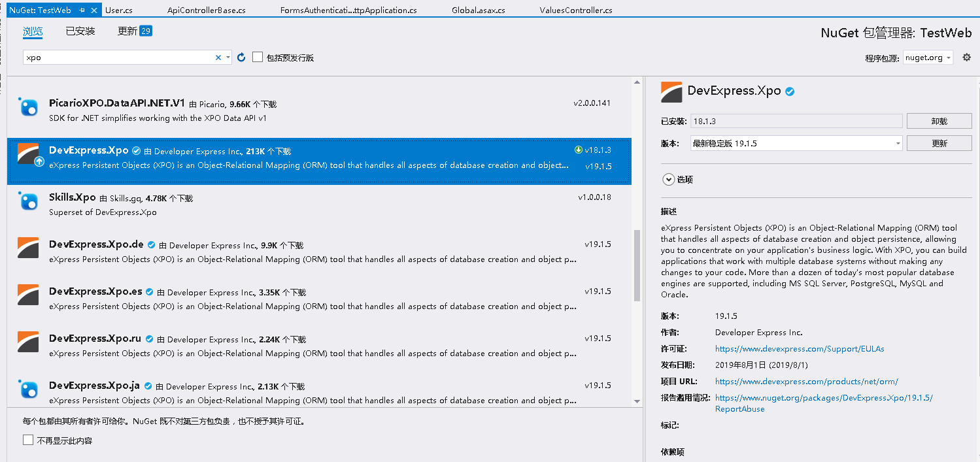Select DevExpress.Xpo.de package name
The image size is (980, 462).
click(x=96, y=244)
